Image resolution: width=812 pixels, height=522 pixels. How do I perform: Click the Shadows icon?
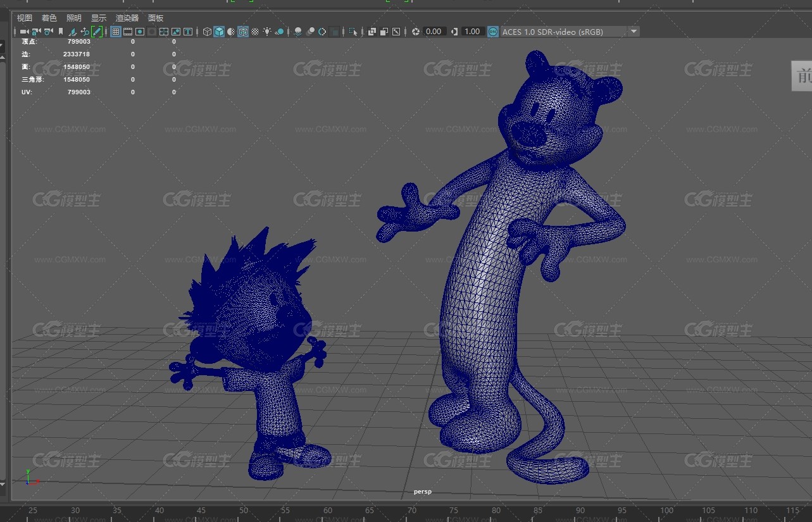pyautogui.click(x=279, y=32)
